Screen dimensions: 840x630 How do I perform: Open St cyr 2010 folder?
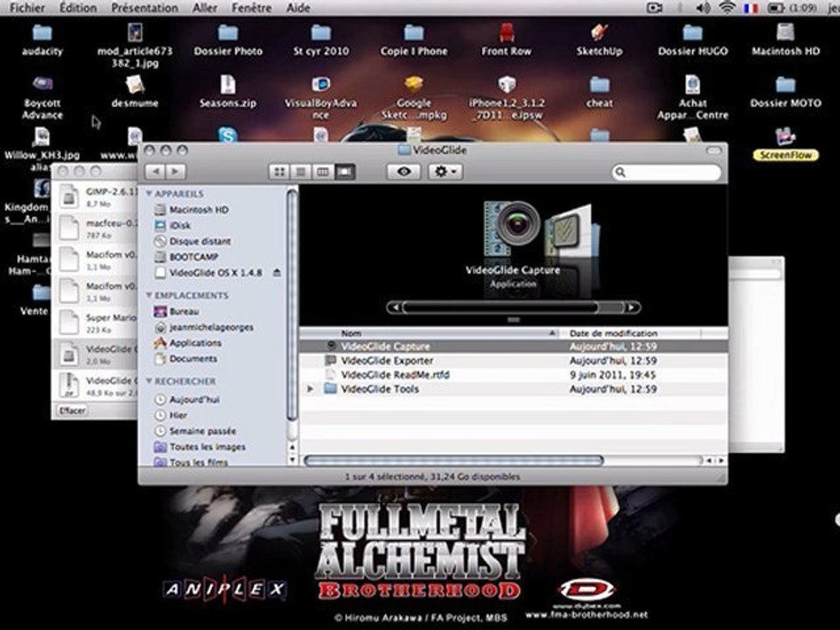pyautogui.click(x=321, y=34)
